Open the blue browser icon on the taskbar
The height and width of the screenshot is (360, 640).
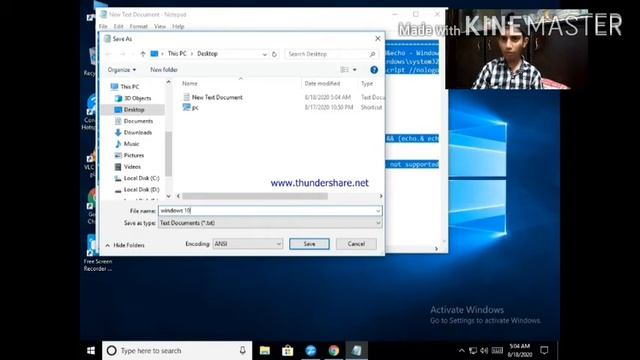(311, 350)
